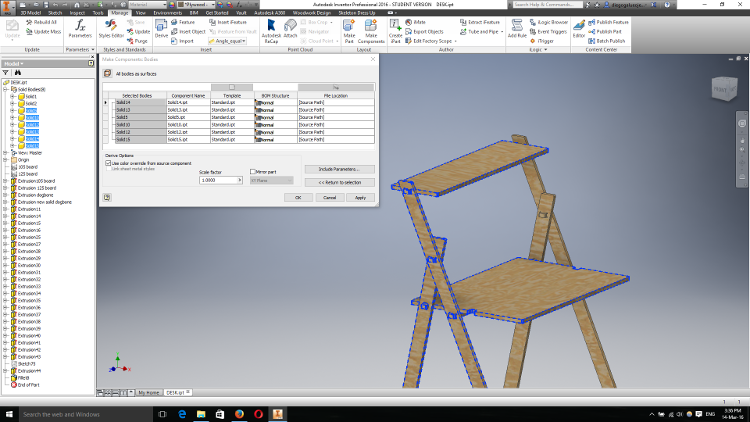
Task: Open the Inspect ribbon tab
Action: (x=77, y=13)
